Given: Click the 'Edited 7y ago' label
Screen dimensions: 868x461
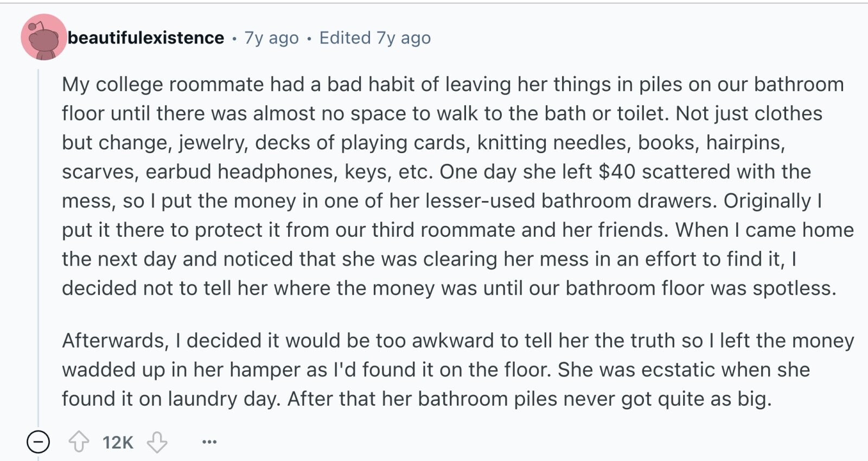Looking at the screenshot, I should point(375,37).
